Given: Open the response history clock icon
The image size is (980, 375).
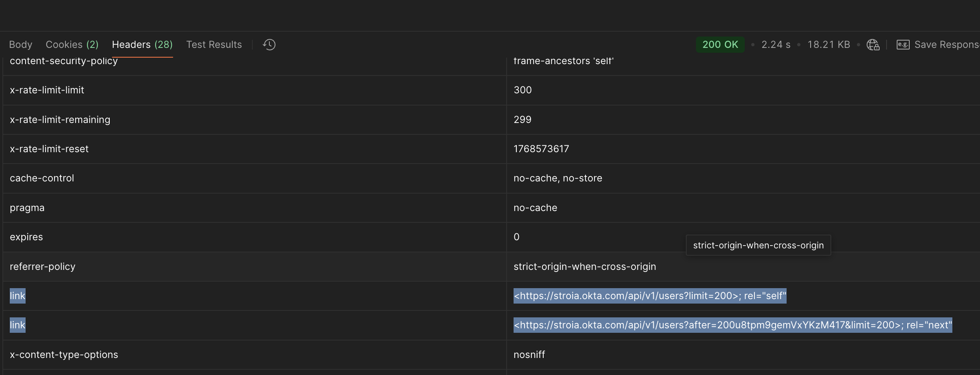Looking at the screenshot, I should click(x=269, y=45).
